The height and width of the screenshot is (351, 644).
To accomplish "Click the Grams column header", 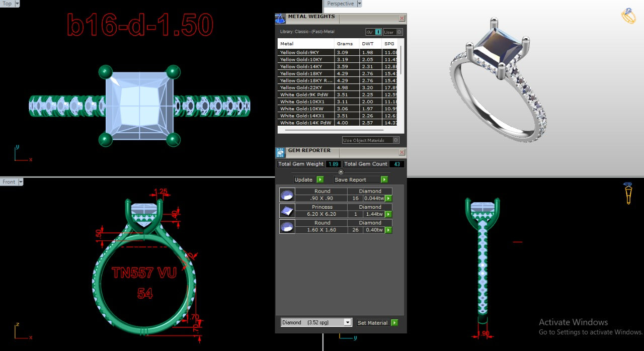I will (347, 44).
